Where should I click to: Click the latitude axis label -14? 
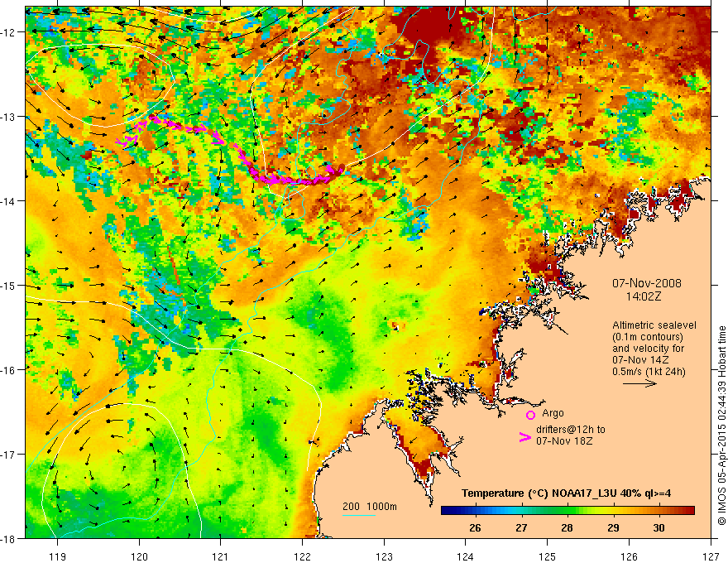pos(9,201)
